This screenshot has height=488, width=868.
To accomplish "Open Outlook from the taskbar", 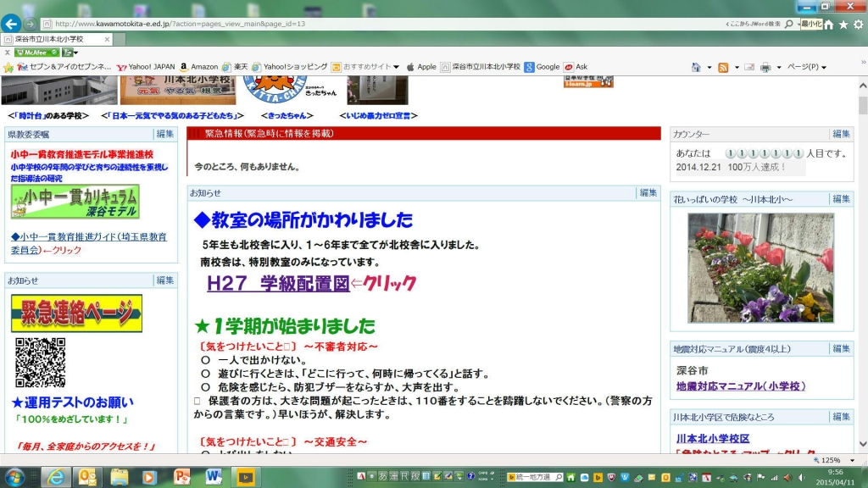I will pyautogui.click(x=87, y=476).
